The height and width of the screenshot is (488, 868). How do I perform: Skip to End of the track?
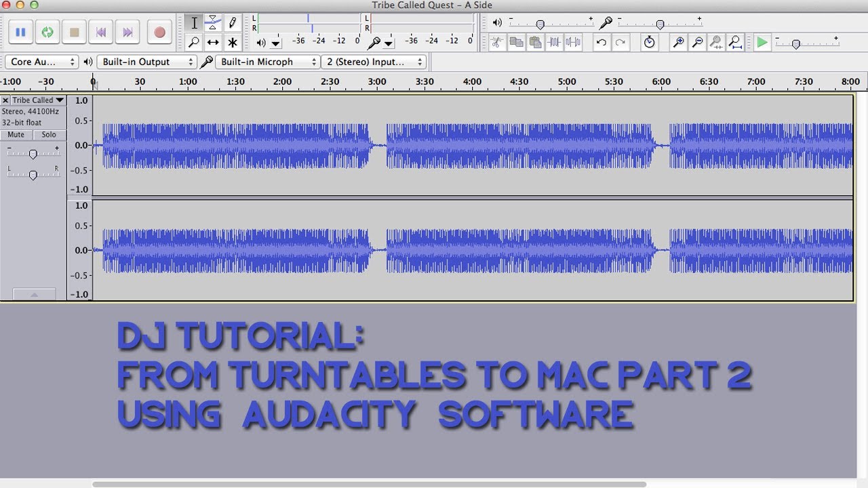point(127,32)
